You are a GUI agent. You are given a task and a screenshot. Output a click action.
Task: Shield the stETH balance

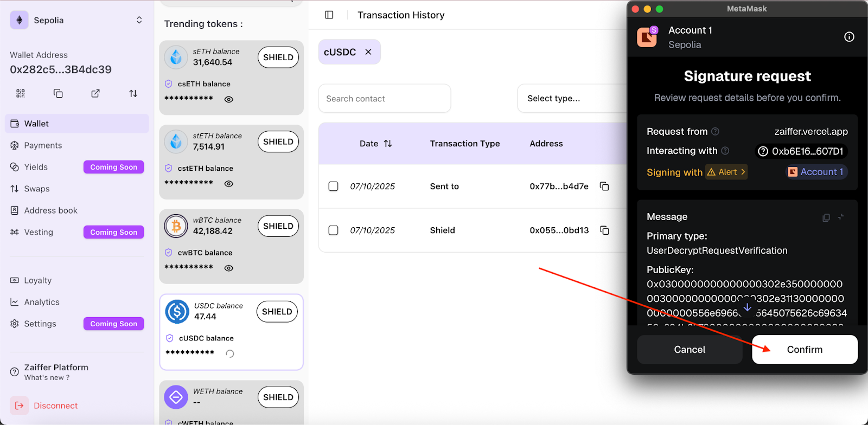tap(278, 142)
